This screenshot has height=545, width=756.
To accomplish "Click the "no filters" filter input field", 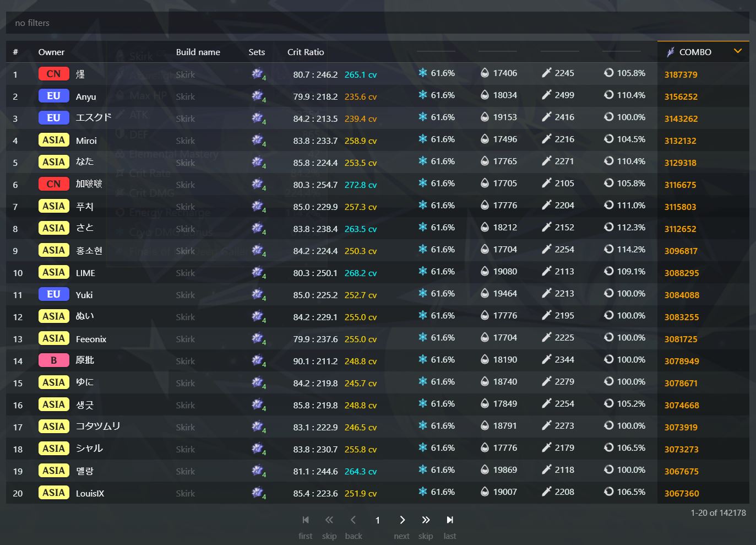I will point(378,23).
